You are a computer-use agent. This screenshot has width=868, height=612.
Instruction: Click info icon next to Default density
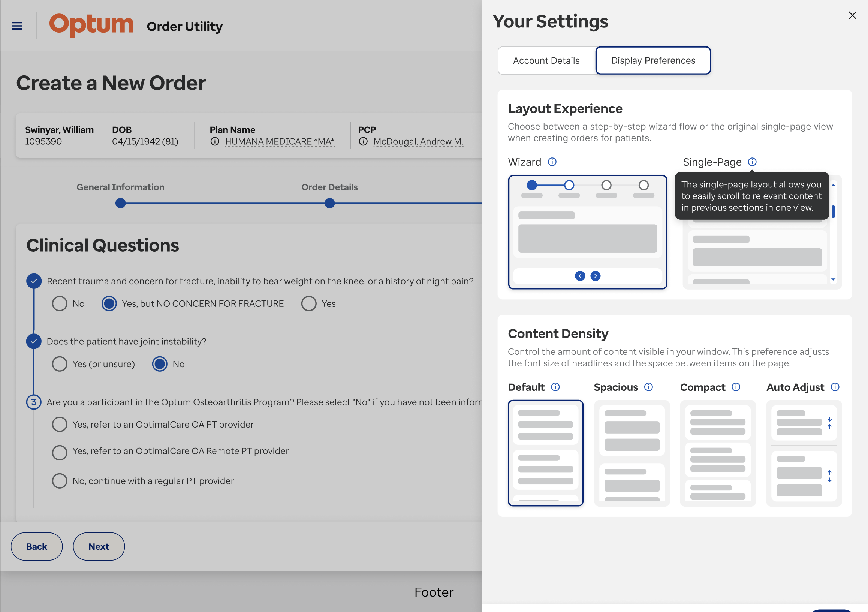[555, 387]
